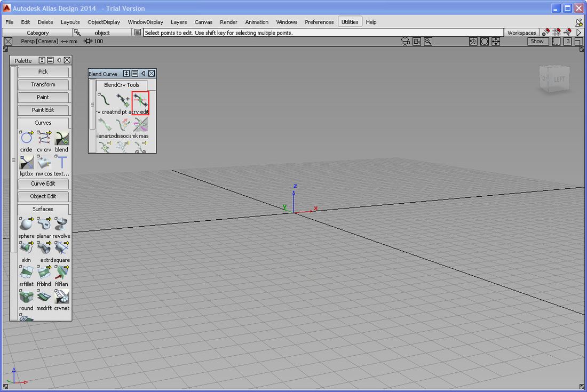Expand the Paint Edit palette section
This screenshot has width=587, height=392.
click(x=43, y=110)
